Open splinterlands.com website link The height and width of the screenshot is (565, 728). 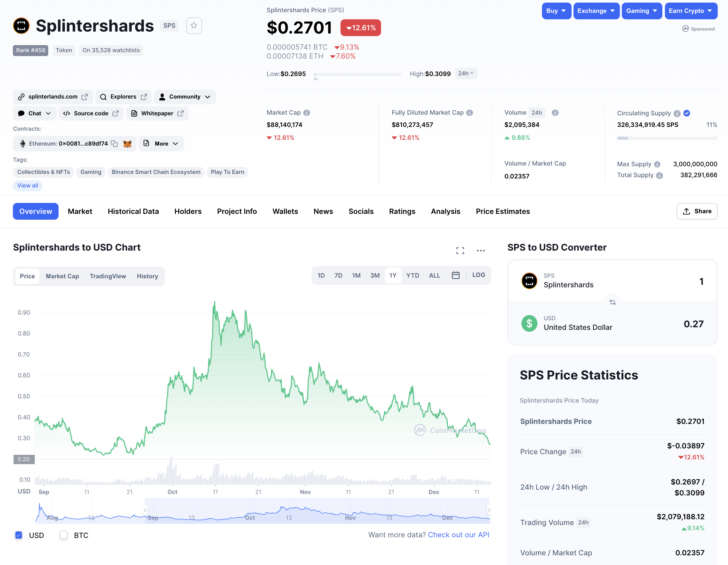point(53,97)
